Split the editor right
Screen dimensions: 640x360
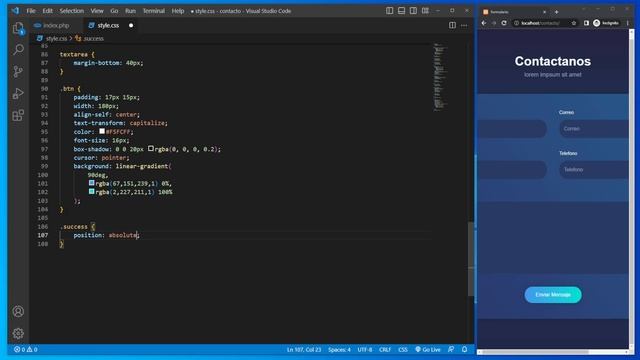coord(452,25)
